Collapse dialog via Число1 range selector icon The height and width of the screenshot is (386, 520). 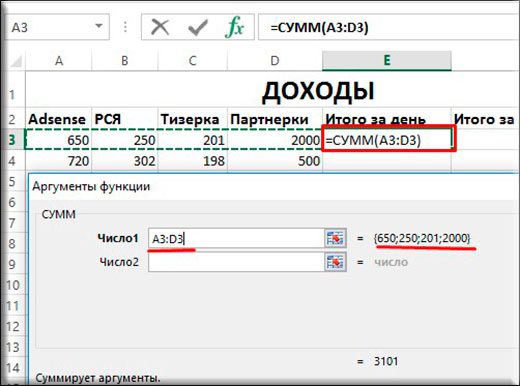click(x=335, y=238)
